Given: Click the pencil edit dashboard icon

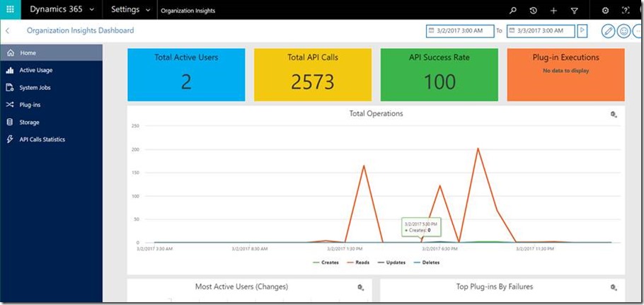Looking at the screenshot, I should point(608,31).
